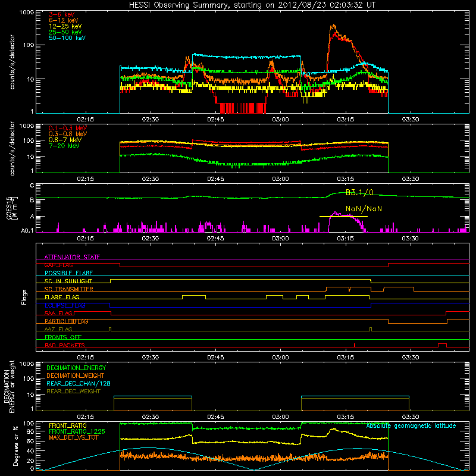Image resolution: width=476 pixels, height=476 pixels.
Task: Click the POSSIBLE_FLARE flag label
Action: tap(68, 273)
